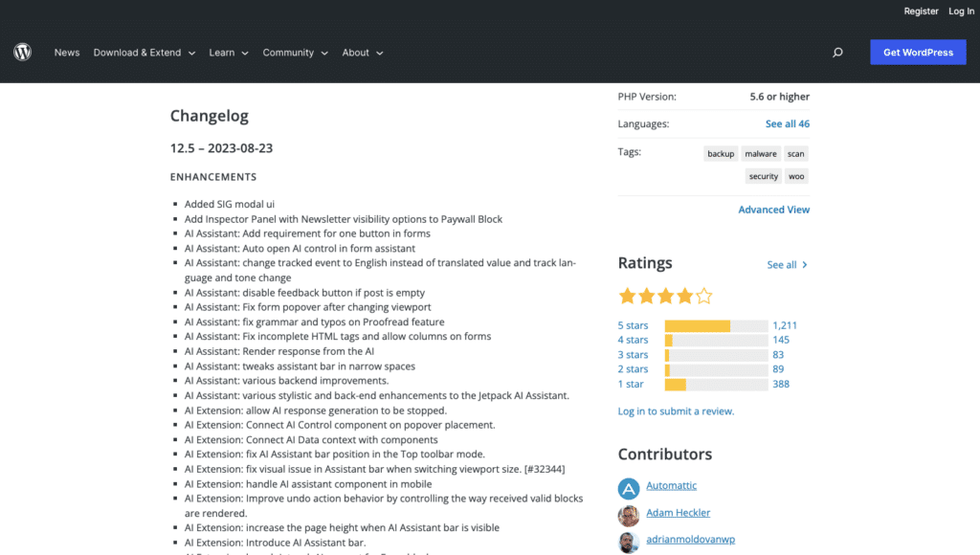Select the security tag
Viewport: 980px width, 555px height.
763,176
